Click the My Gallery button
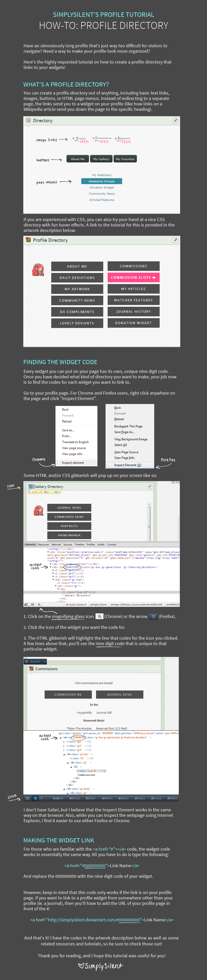The height and width of the screenshot is (980, 207). click(x=101, y=159)
